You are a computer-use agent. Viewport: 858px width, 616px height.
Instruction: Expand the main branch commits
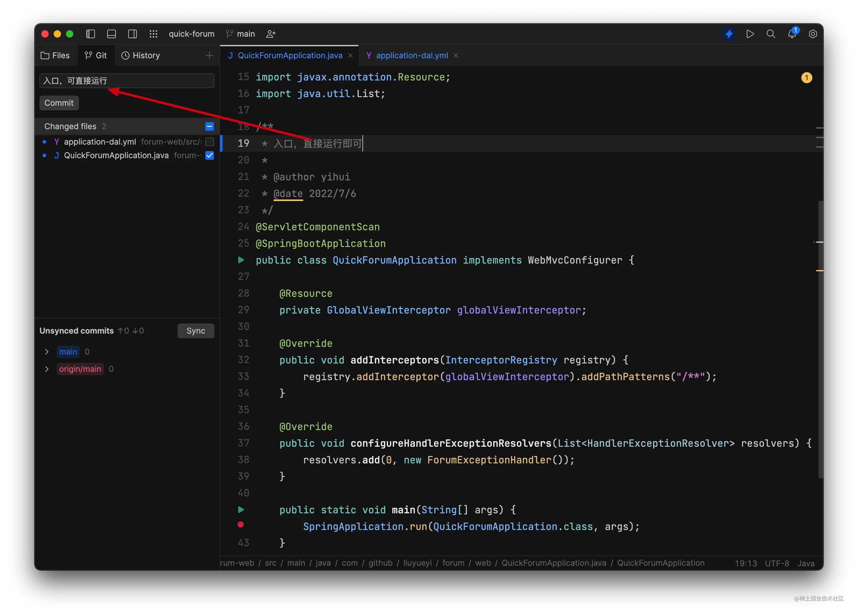pos(47,352)
